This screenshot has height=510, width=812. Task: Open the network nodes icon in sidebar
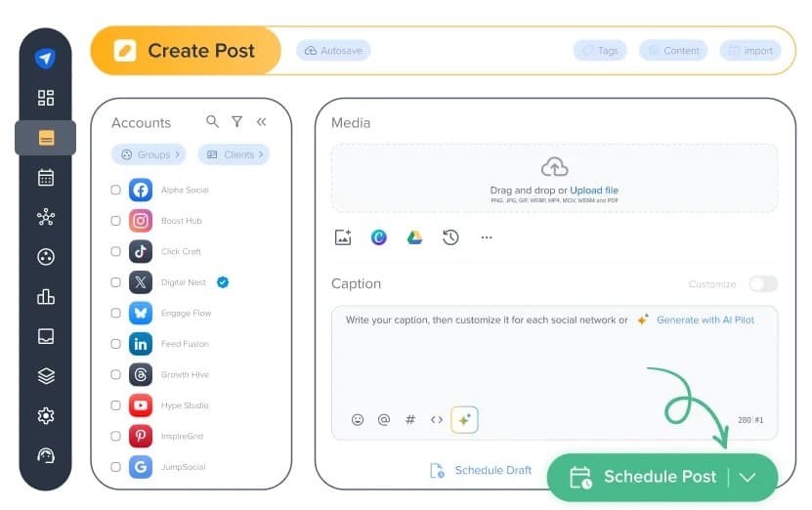click(46, 217)
